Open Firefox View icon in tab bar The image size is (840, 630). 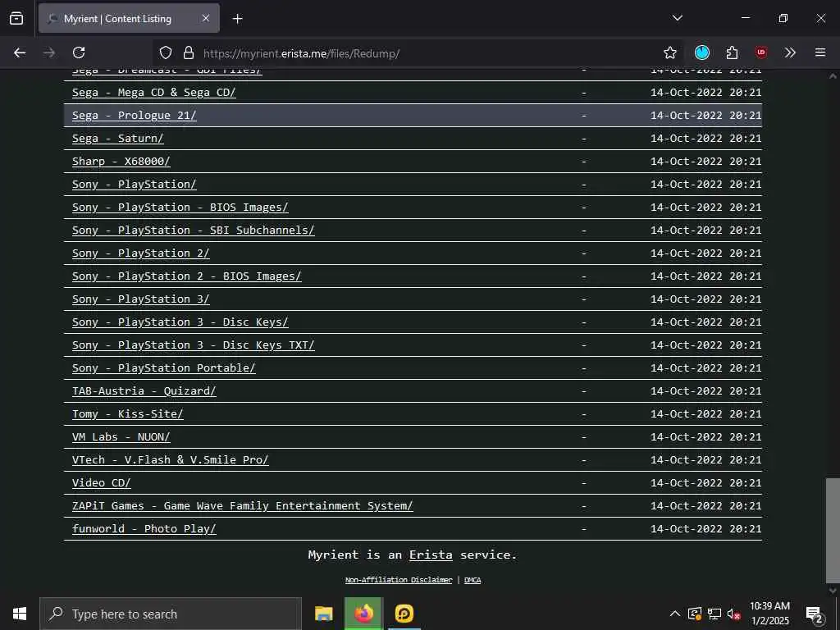pyautogui.click(x=16, y=19)
